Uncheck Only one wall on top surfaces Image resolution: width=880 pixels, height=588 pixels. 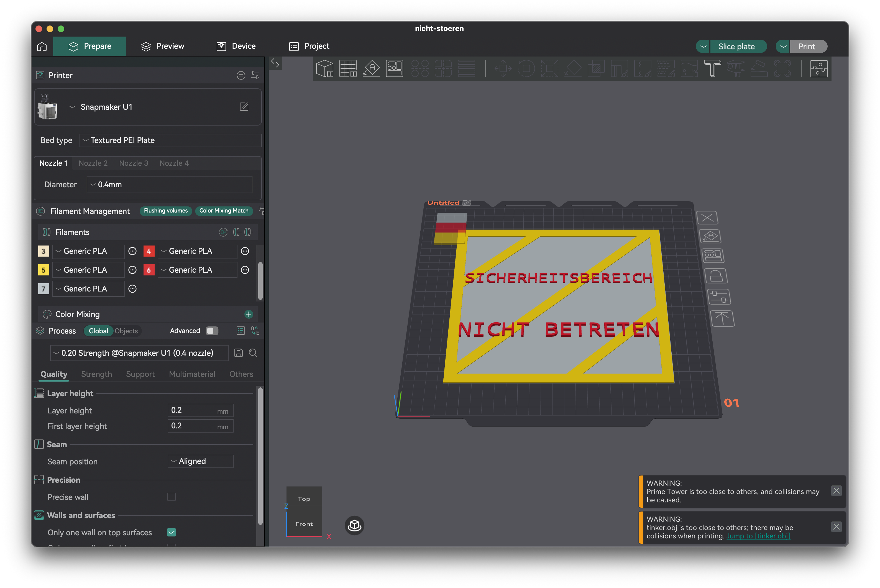(171, 533)
